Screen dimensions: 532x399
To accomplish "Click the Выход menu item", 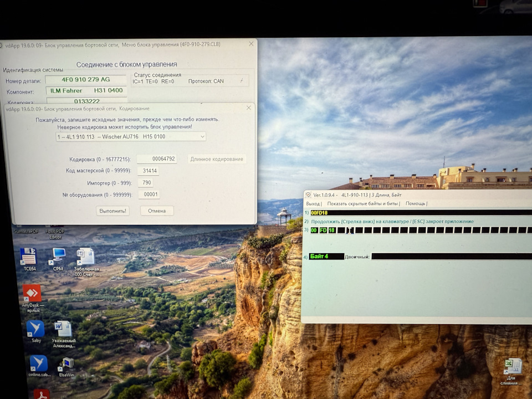I will click(313, 203).
